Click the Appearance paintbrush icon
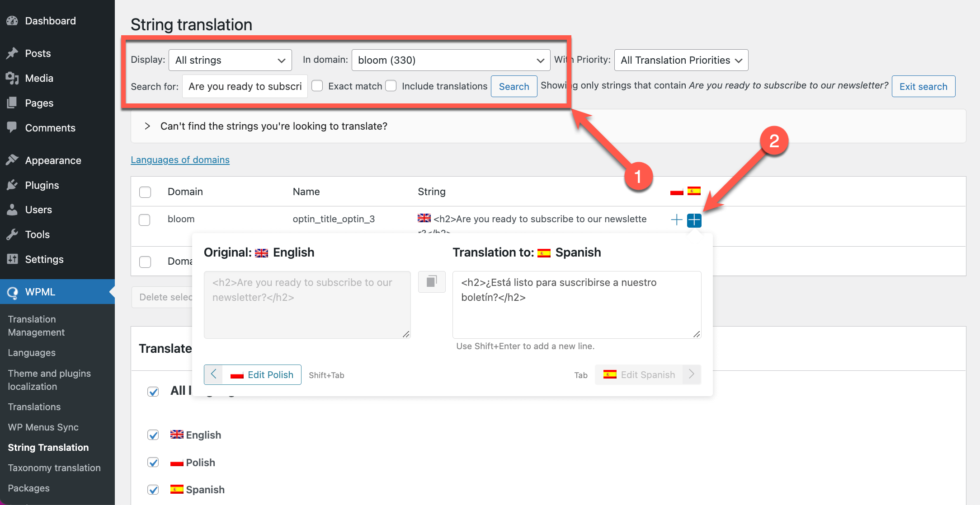Screen dimensions: 980x505 coord(12,160)
